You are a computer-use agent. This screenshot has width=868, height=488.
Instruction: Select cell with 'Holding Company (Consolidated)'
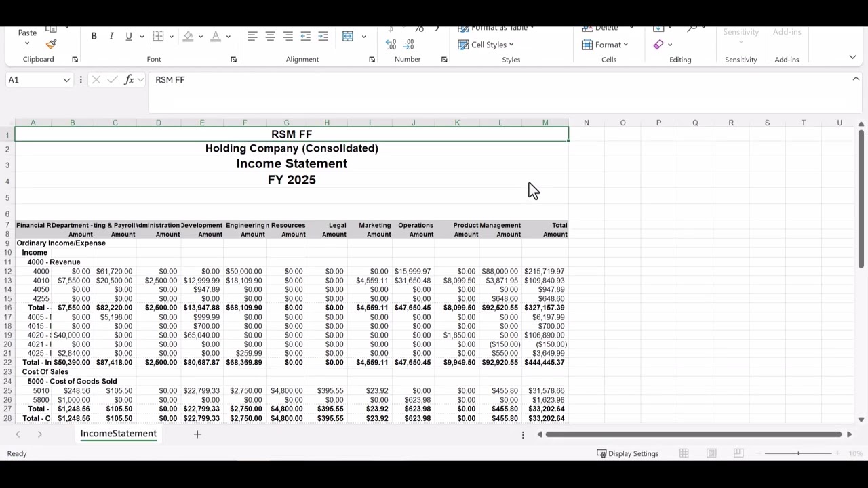coord(292,148)
